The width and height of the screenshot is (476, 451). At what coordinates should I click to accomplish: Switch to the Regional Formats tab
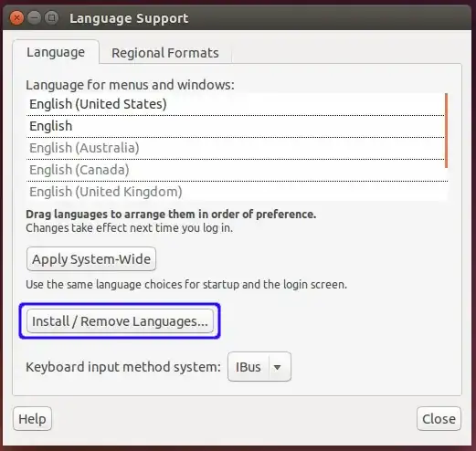coord(165,53)
